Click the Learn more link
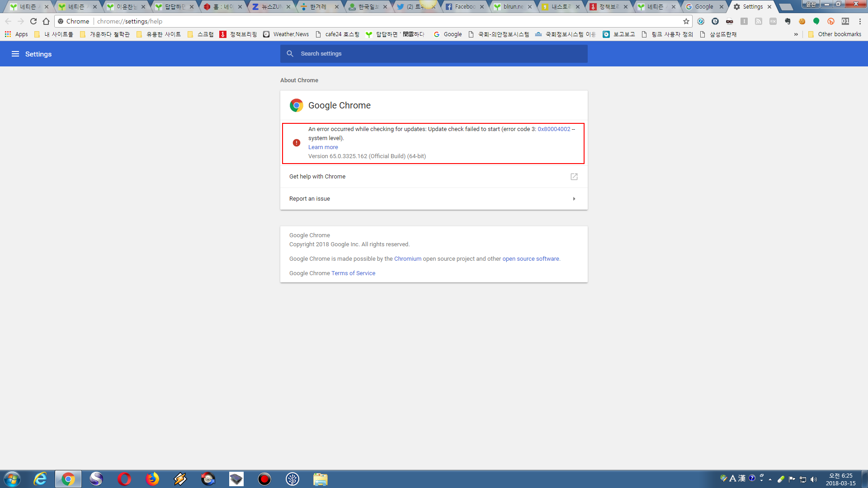This screenshot has width=868, height=488. [x=323, y=147]
